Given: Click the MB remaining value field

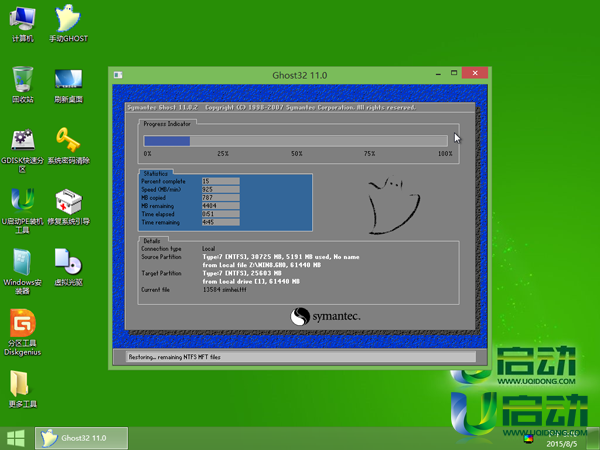Looking at the screenshot, I should click(221, 206).
